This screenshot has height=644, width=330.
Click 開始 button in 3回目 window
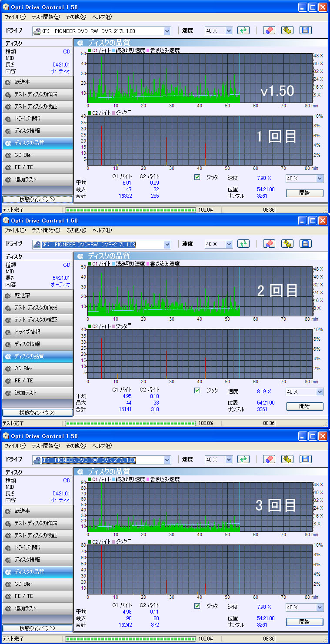pos(304,622)
